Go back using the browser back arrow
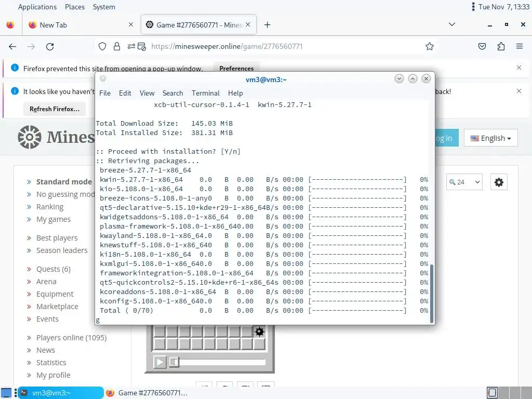Image resolution: width=532 pixels, height=399 pixels. click(x=12, y=46)
